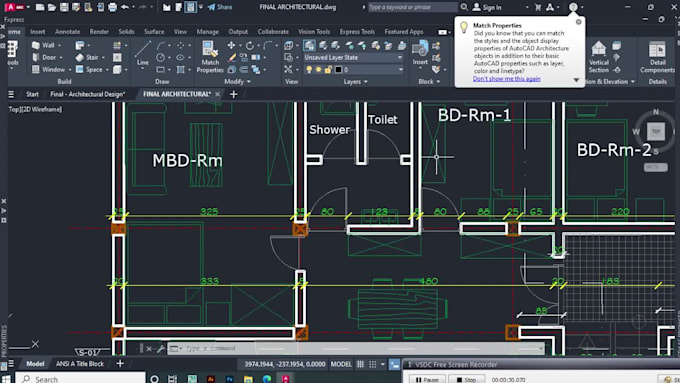The width and height of the screenshot is (680, 383).
Task: Expand the Modify panel
Action: coord(237,82)
